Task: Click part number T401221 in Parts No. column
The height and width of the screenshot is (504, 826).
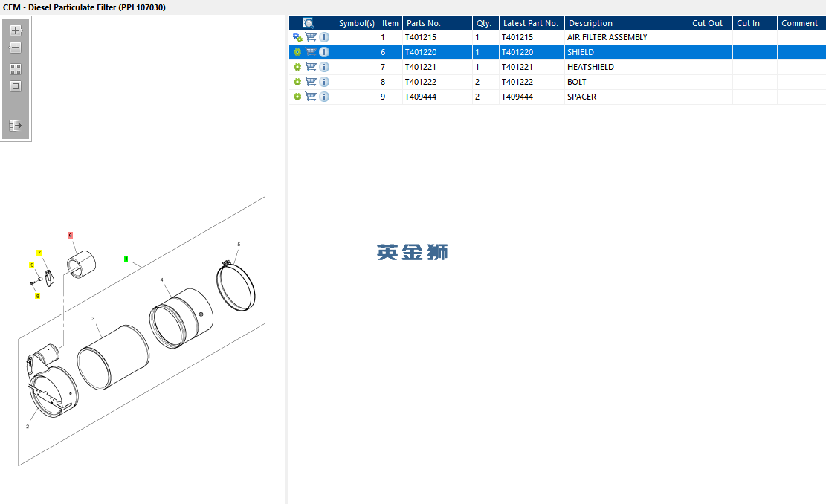Action: click(420, 67)
